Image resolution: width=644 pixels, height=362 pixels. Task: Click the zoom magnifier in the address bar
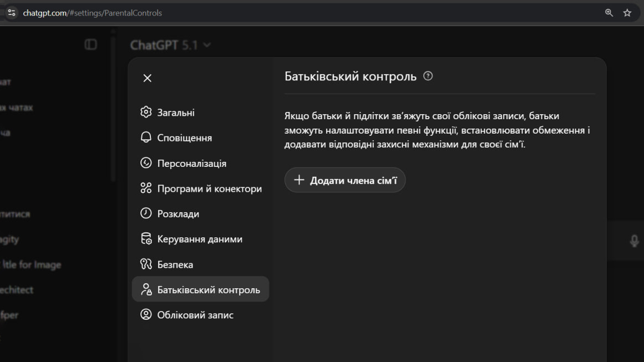608,11
